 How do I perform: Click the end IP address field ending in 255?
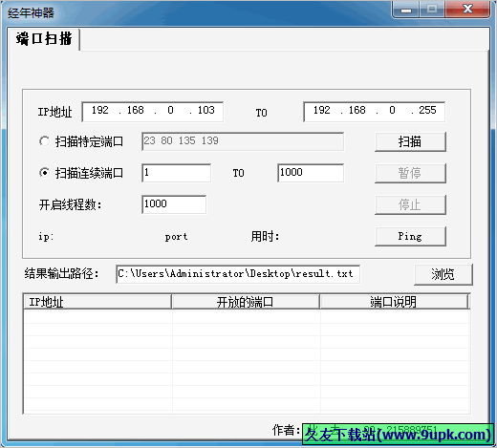(374, 112)
